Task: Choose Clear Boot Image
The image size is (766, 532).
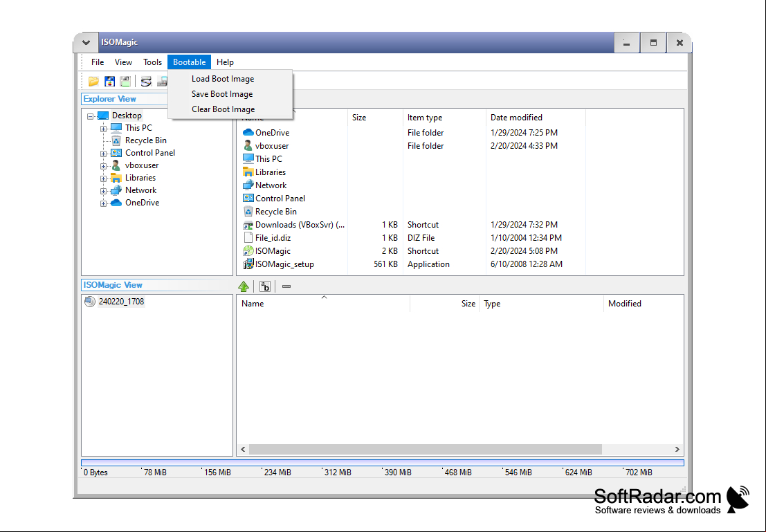Action: coord(230,109)
